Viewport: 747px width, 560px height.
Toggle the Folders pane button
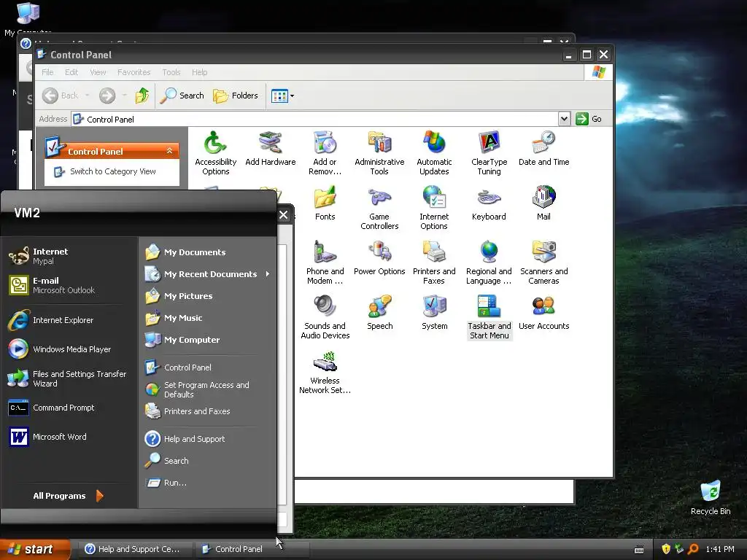pyautogui.click(x=236, y=96)
